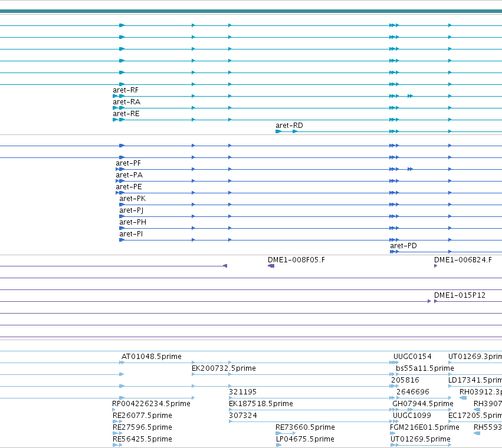Screen dimensions: 502x448
Task: Click the DME1-008F05.F feature label
Action: (x=296, y=260)
